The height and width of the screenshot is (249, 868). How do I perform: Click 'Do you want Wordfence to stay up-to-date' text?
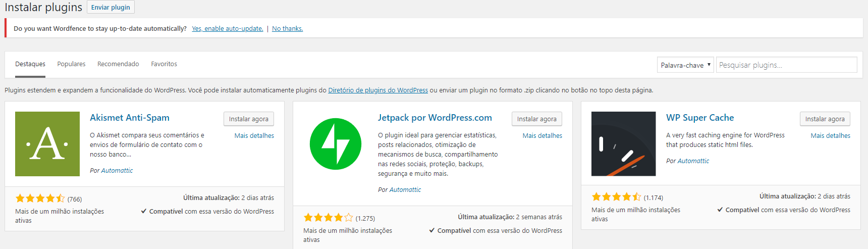click(100, 29)
